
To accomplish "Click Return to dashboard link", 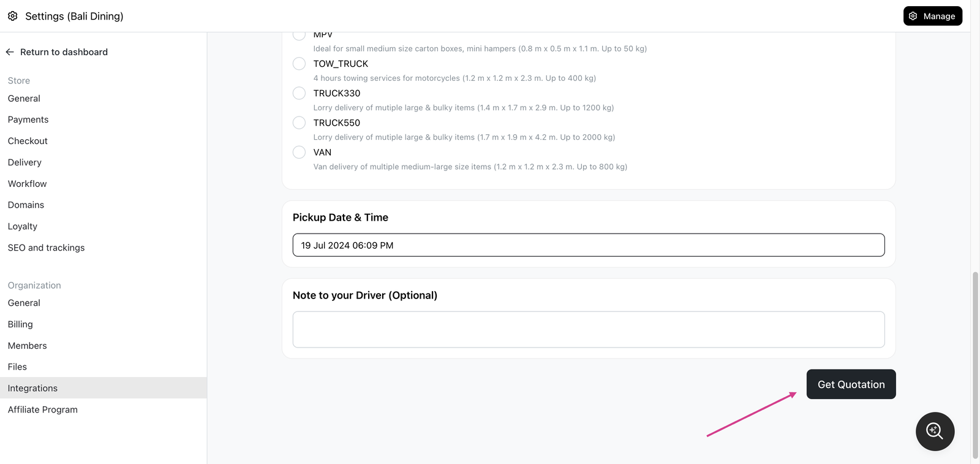I will point(64,52).
